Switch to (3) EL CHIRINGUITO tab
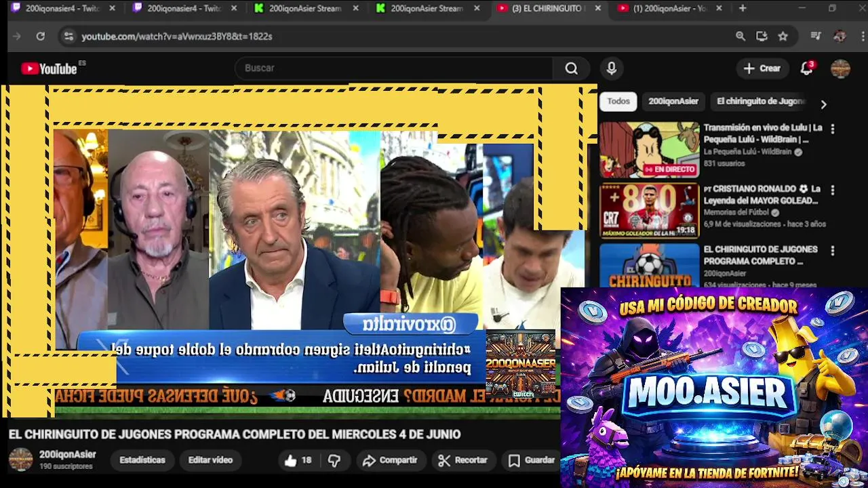This screenshot has height=488, width=868. (547, 8)
